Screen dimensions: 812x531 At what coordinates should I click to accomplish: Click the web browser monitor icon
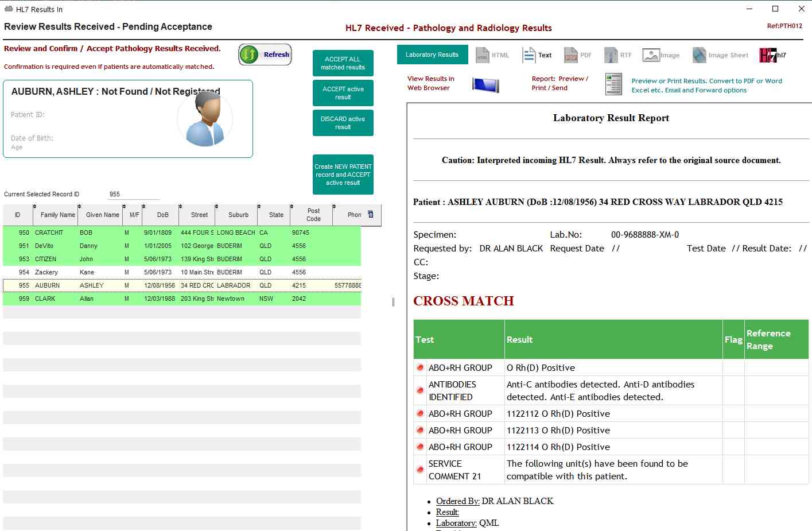485,85
